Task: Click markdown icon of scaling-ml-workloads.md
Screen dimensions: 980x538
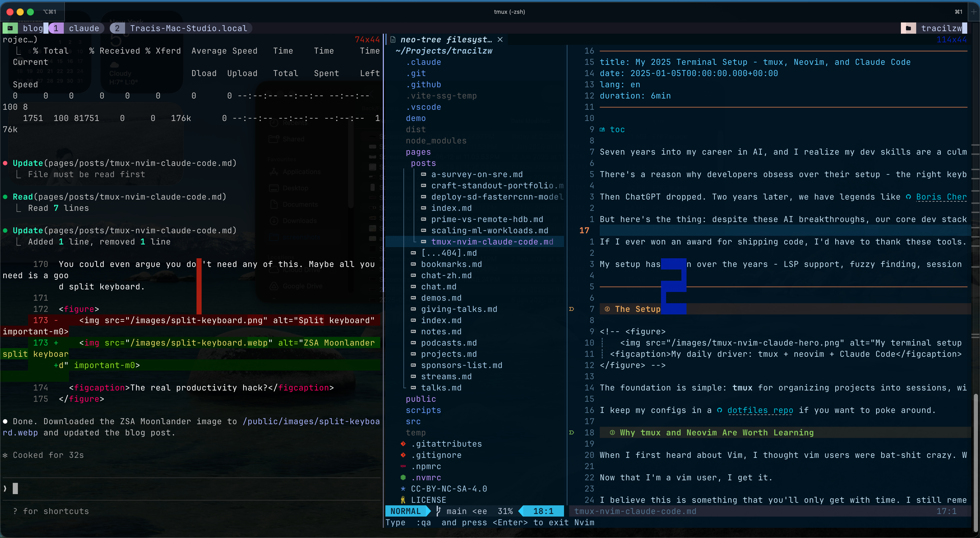Action: click(423, 230)
